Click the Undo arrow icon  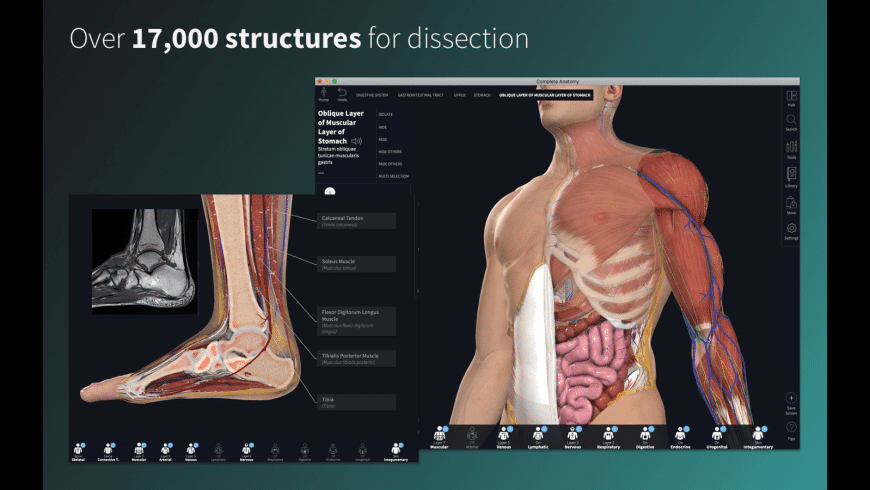(342, 94)
